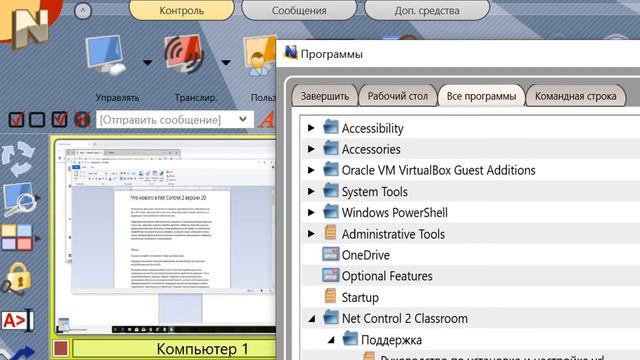Click the padlock lock sidebar icon
The width and height of the screenshot is (640, 360).
point(16,279)
